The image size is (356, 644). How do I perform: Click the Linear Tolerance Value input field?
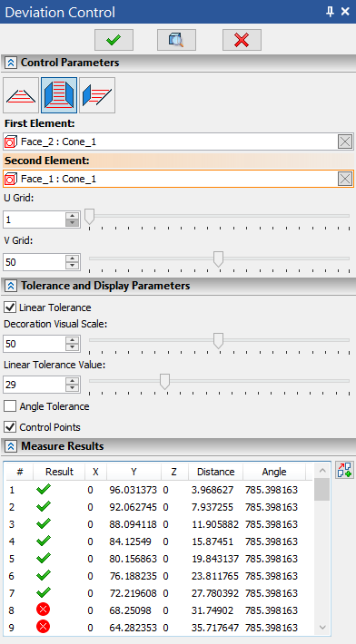point(35,385)
